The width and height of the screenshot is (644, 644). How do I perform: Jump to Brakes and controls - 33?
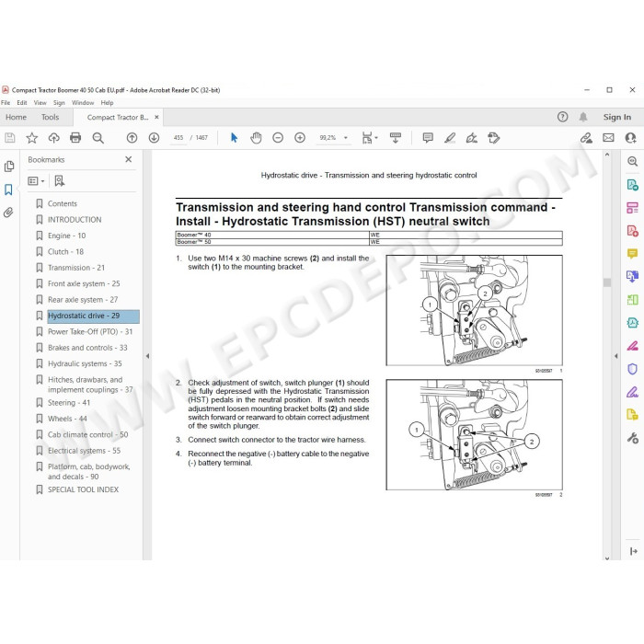87,348
